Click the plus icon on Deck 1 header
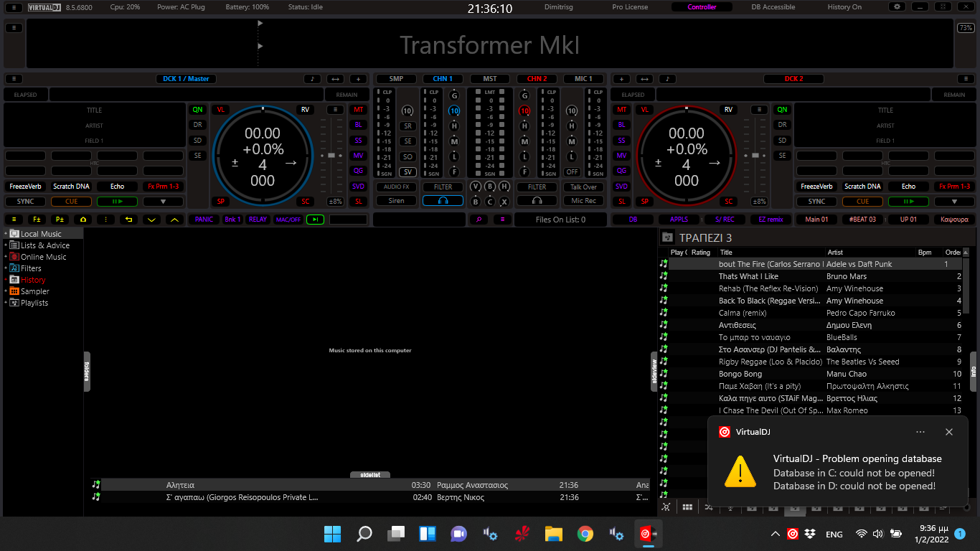Viewport: 980px width, 551px height. point(359,79)
